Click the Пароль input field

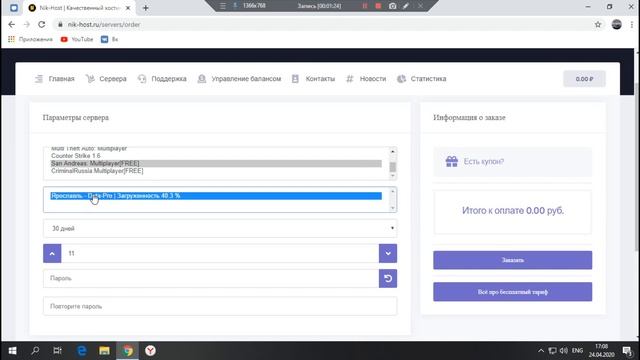tap(211, 278)
